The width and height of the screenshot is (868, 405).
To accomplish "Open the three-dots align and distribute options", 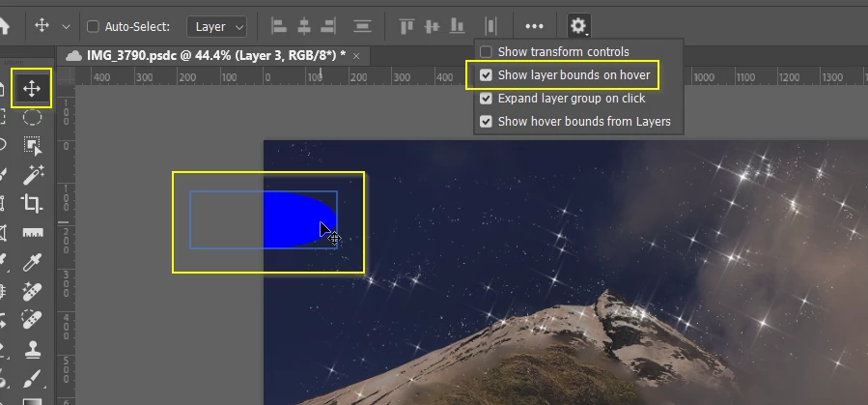I will tap(534, 26).
